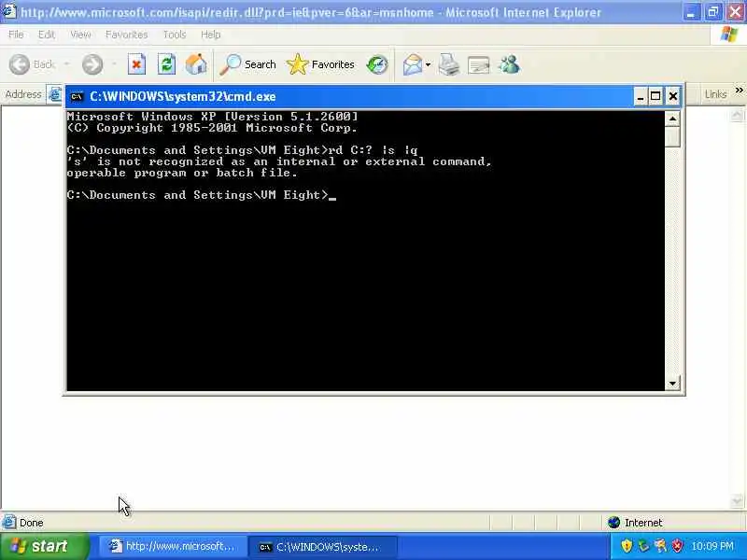Minimize the Internet Explorer window
This screenshot has width=747, height=560.
pyautogui.click(x=690, y=12)
